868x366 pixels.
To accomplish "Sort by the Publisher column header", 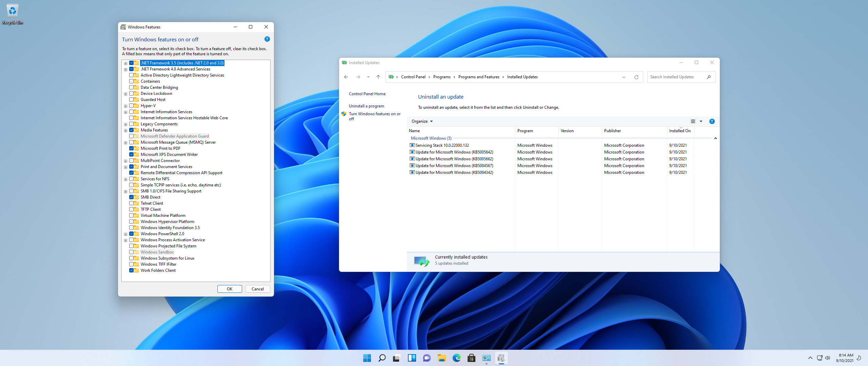I will 634,131.
